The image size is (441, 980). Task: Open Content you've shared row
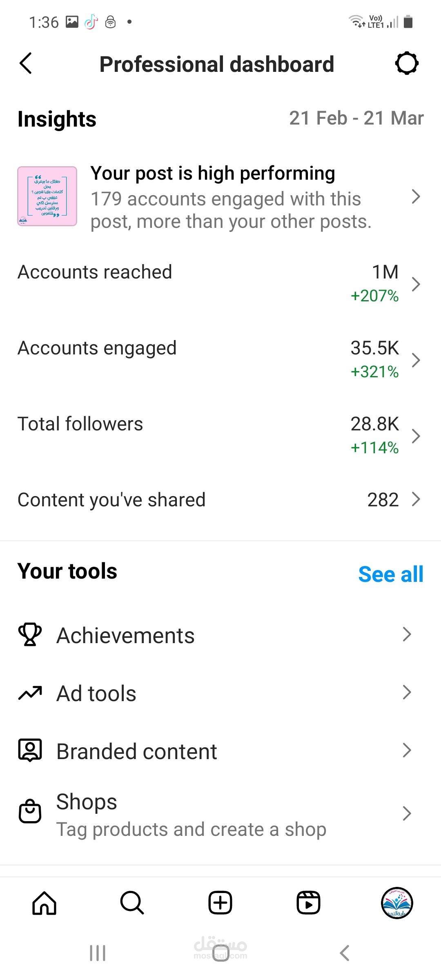click(220, 500)
